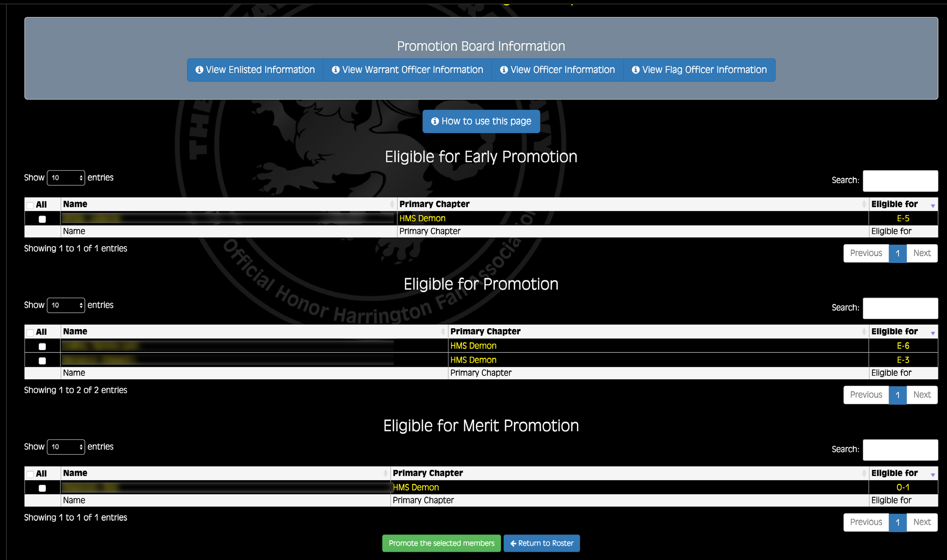Sort Merit Promotion table by Name sort arrows
Screen dimensions: 947x560
point(385,473)
